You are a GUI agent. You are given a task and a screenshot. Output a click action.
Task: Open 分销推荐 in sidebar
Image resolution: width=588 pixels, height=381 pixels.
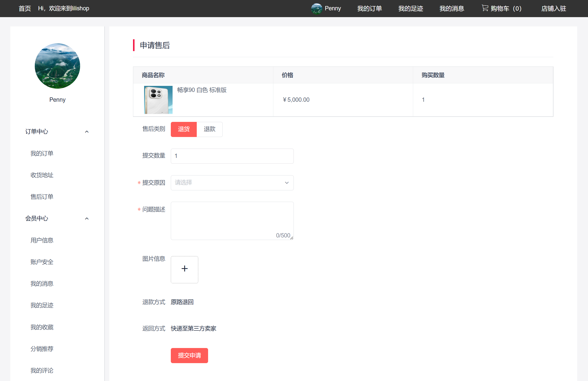click(42, 349)
